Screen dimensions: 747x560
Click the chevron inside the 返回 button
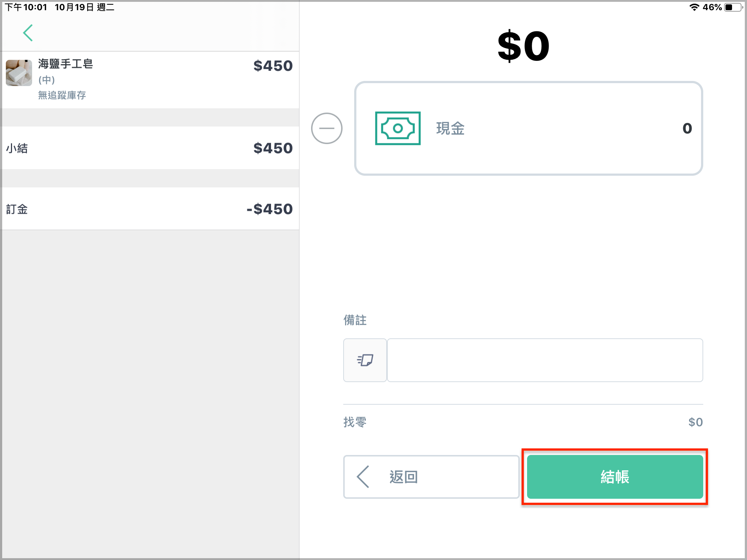(363, 477)
